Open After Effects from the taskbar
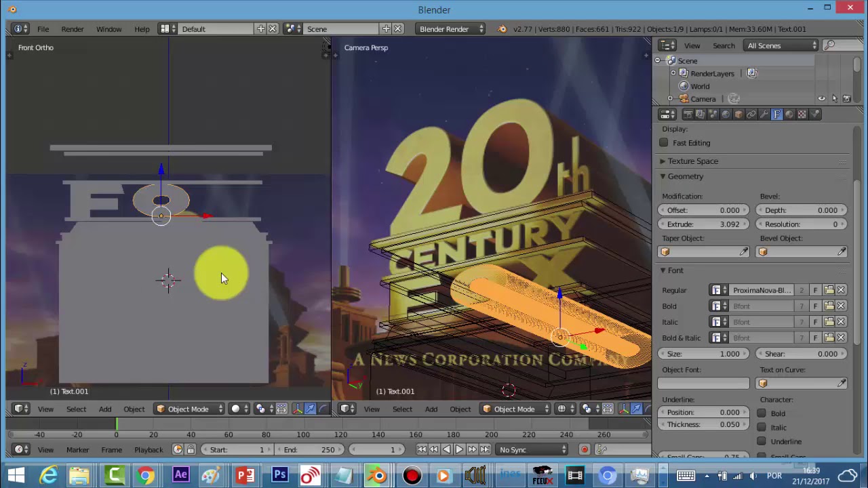The image size is (868, 488). pyautogui.click(x=180, y=475)
